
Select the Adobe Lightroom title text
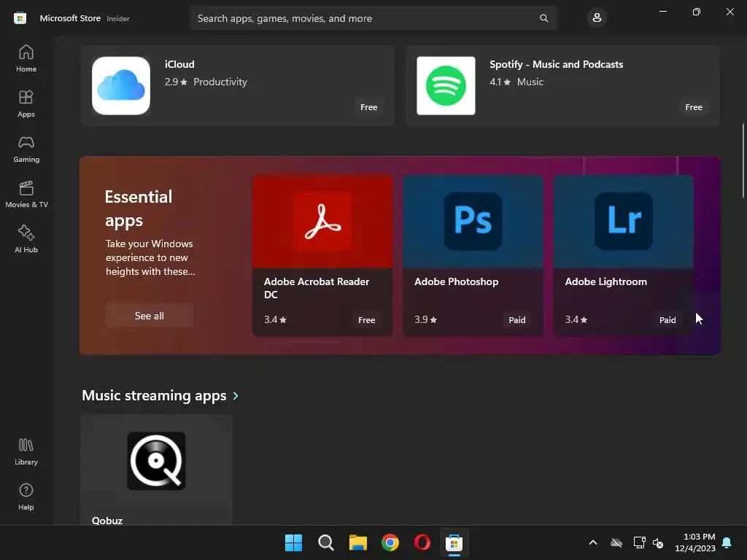pos(605,282)
